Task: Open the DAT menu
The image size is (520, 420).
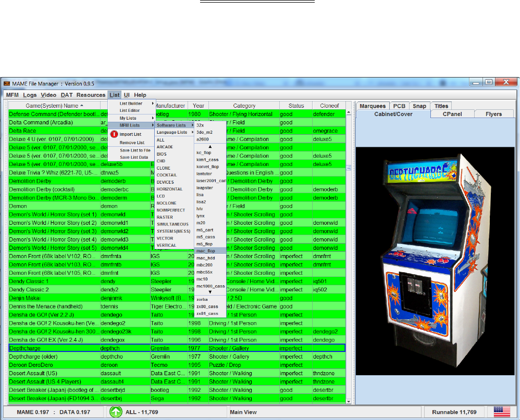Action: click(x=66, y=95)
